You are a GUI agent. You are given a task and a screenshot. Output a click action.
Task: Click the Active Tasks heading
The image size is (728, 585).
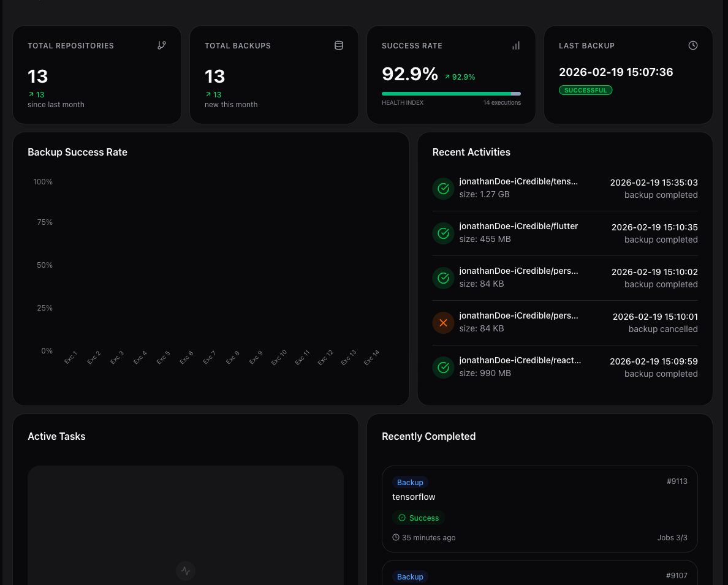tap(56, 436)
